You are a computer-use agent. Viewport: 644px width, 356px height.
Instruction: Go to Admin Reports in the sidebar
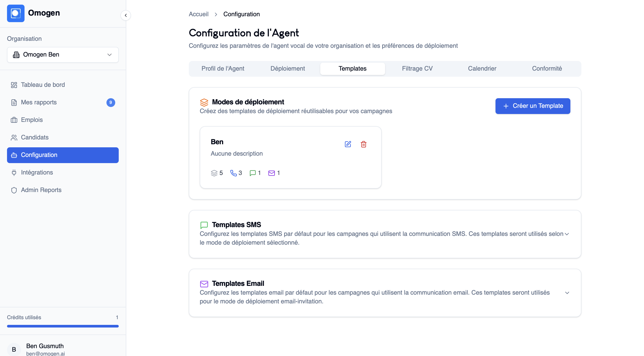(41, 190)
